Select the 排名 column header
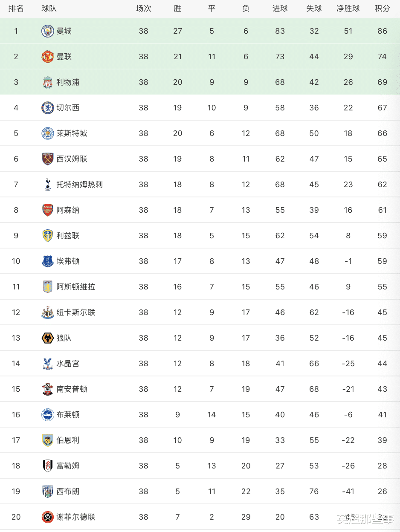Image resolution: width=400 pixels, height=532 pixels. coord(16,9)
